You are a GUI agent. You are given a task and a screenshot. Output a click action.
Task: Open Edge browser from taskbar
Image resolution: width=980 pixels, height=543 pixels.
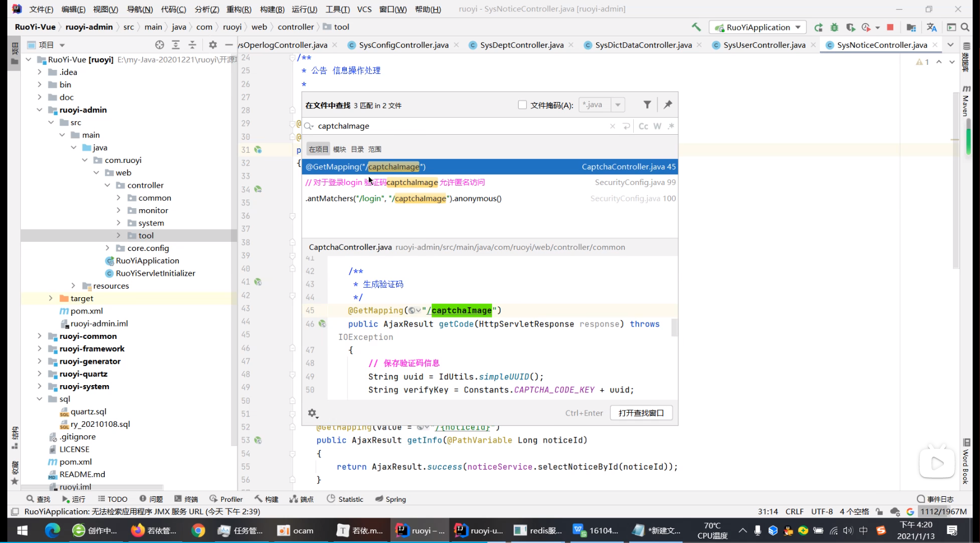pyautogui.click(x=52, y=531)
